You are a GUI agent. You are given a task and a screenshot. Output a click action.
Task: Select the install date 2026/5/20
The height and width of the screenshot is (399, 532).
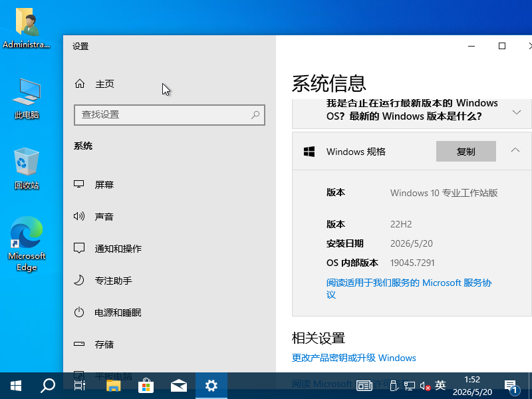click(x=412, y=243)
